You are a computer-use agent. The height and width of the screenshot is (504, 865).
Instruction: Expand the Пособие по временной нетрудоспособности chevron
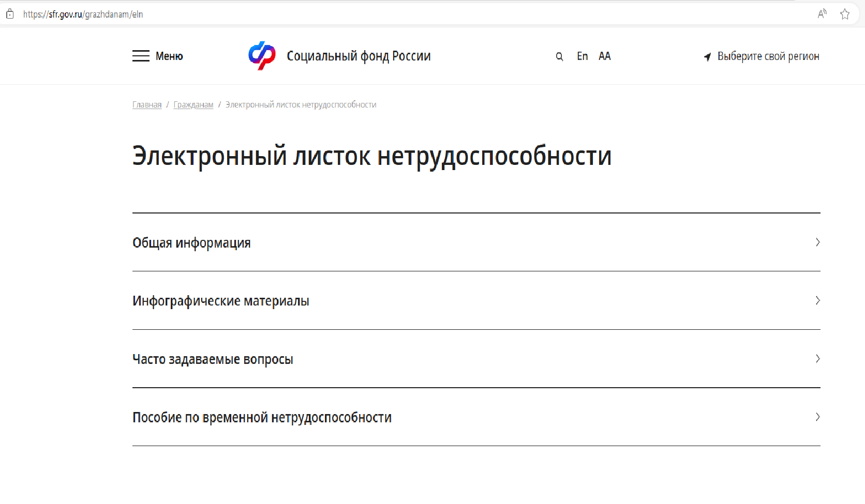click(x=817, y=417)
